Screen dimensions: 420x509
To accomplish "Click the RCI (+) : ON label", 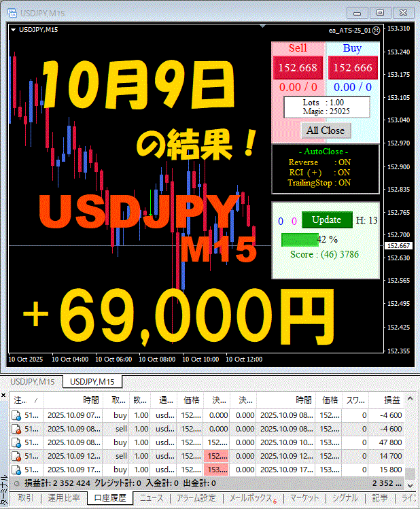I will [x=319, y=173].
